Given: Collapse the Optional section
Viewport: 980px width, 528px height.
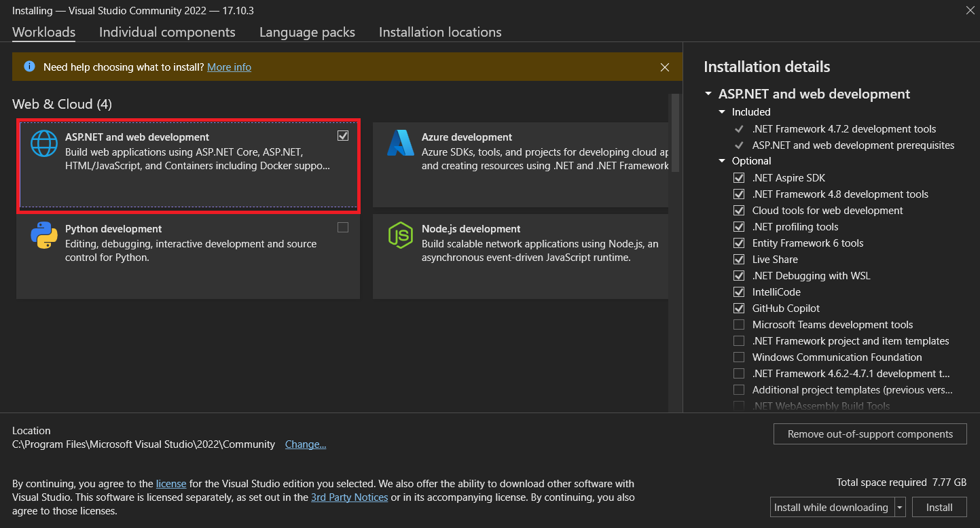Looking at the screenshot, I should tap(722, 161).
